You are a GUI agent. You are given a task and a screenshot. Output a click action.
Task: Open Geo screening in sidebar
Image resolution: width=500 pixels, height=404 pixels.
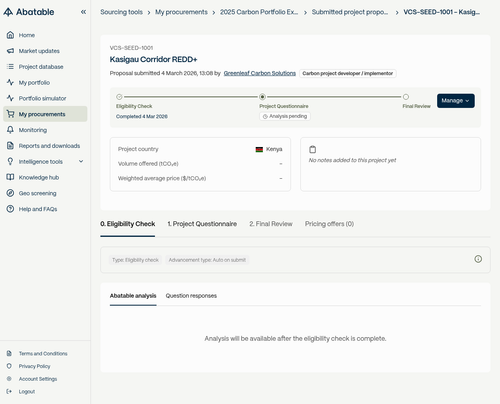(45, 193)
